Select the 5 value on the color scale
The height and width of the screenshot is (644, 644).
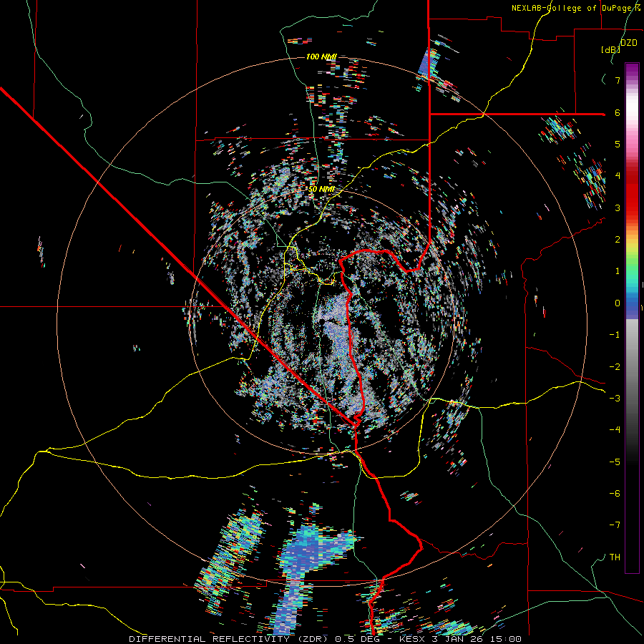pos(618,144)
